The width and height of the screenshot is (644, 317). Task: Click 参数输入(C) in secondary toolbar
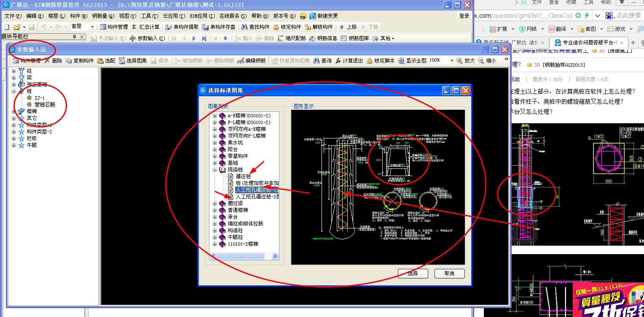(x=148, y=38)
